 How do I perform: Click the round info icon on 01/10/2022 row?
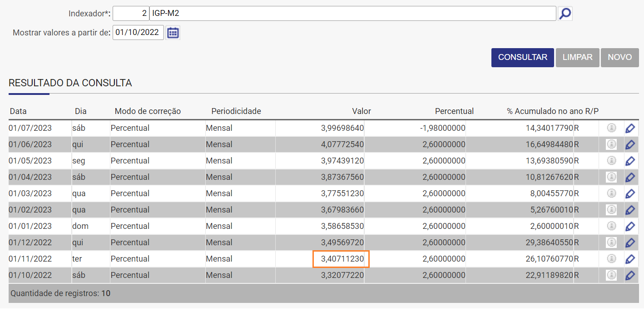611,275
